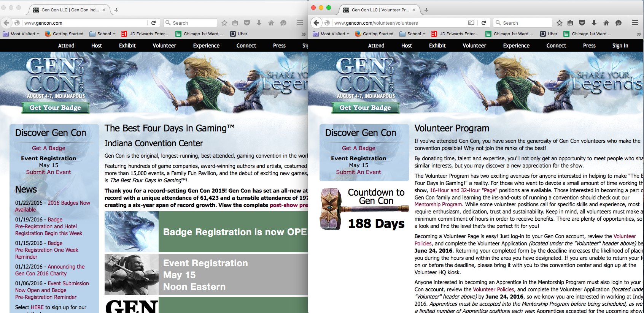Get Your Badge button in right window
Viewport: 644px width, 313px height.
(x=365, y=107)
